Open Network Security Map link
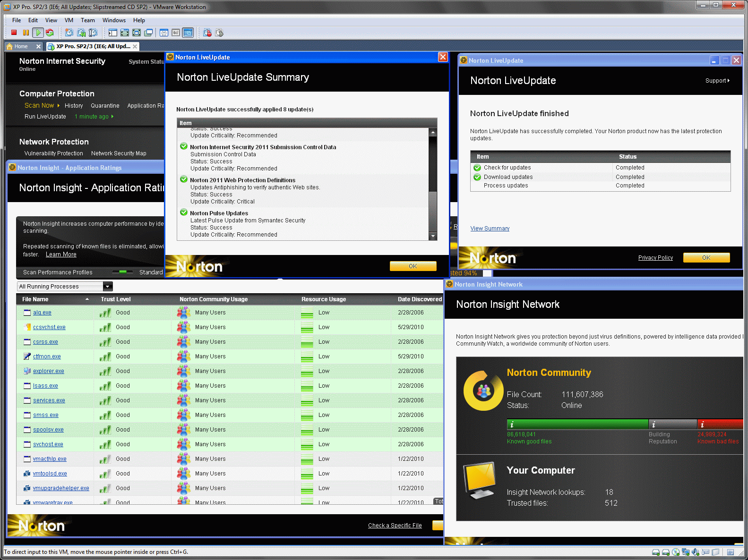748x560 pixels. [119, 153]
